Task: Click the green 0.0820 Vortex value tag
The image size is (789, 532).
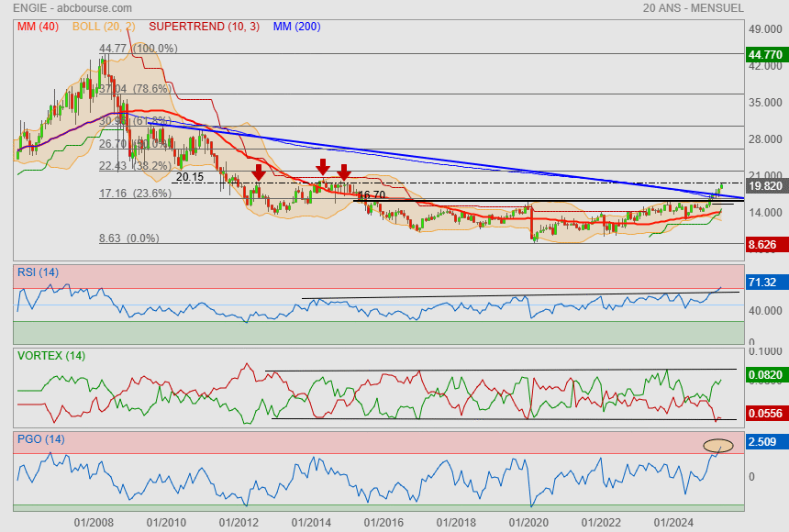Action: click(x=765, y=375)
